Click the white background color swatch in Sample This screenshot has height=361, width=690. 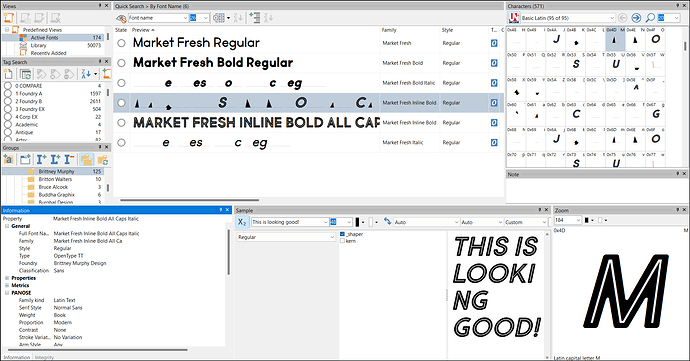[371, 222]
